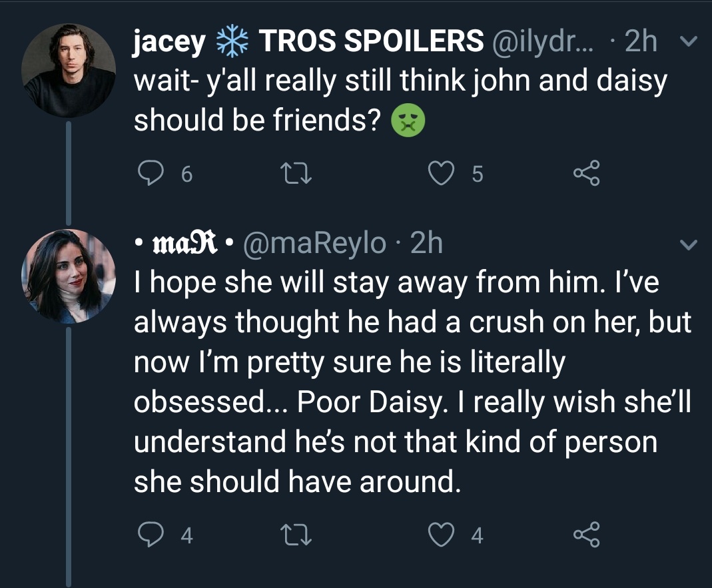The height and width of the screenshot is (588, 712).
Task: Toggle the heart on @maReylo's reply
Action: pos(440,535)
